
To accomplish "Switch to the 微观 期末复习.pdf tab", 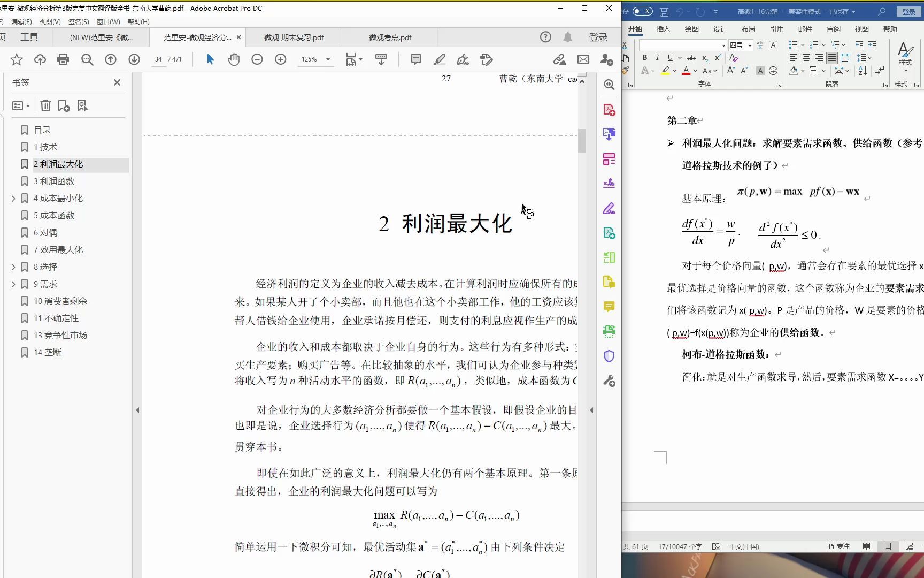I will [294, 37].
